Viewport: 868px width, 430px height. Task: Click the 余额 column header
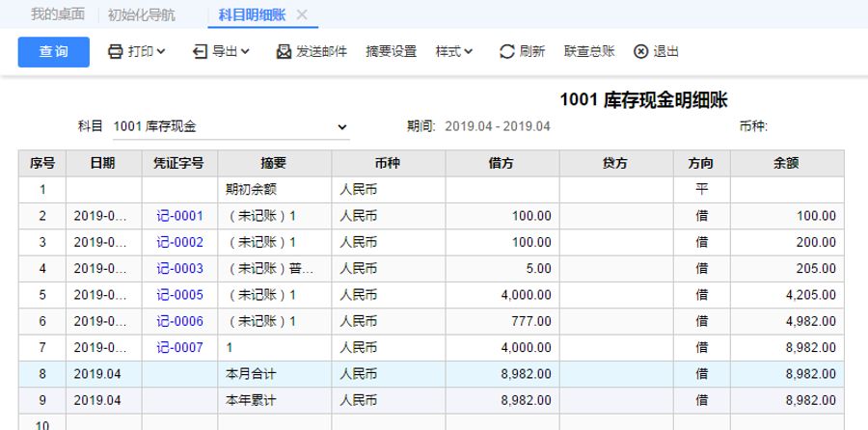click(787, 163)
